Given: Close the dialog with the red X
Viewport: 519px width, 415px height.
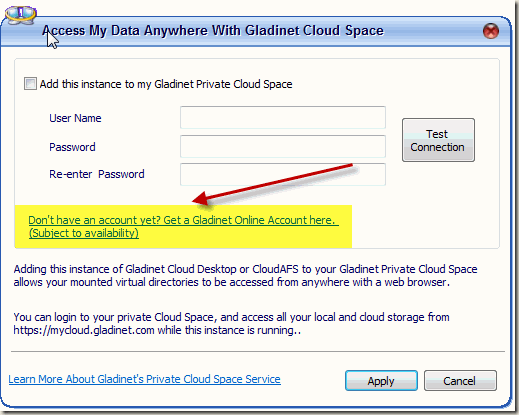Looking at the screenshot, I should point(491,31).
